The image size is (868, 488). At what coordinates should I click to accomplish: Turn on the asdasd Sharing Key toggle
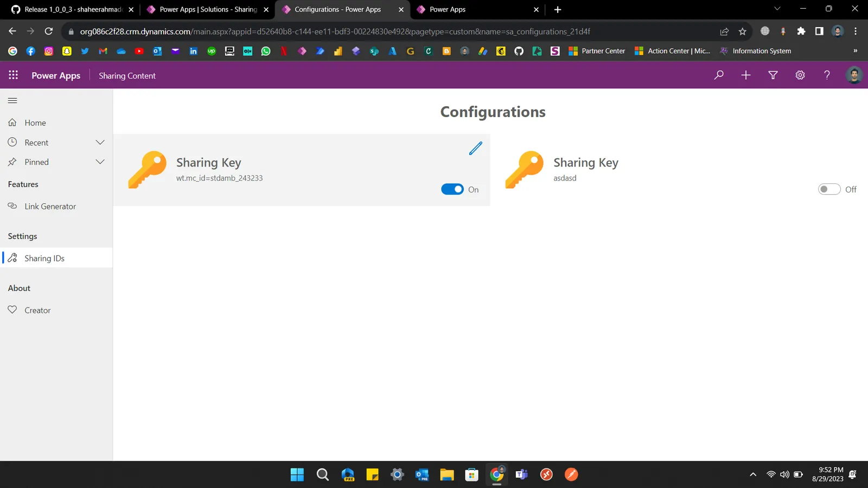pyautogui.click(x=829, y=189)
